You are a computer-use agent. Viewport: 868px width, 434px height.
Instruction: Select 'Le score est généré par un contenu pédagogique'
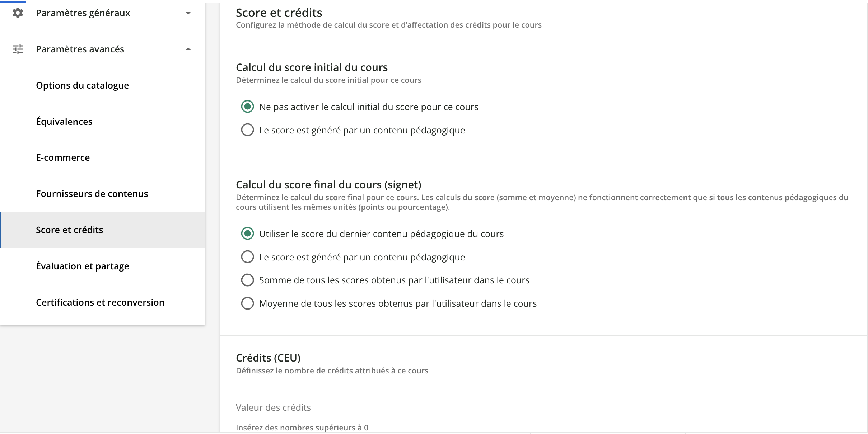tap(247, 130)
